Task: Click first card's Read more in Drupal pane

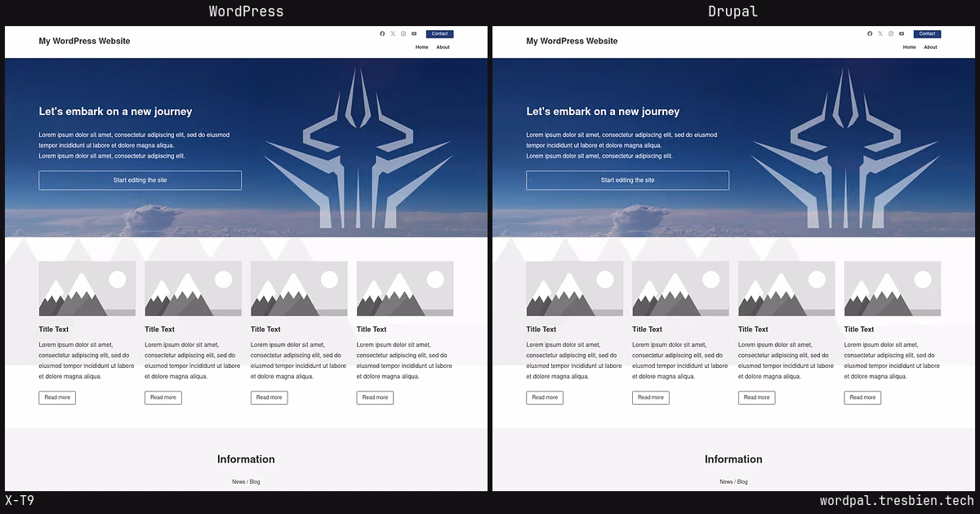Action: (x=545, y=397)
